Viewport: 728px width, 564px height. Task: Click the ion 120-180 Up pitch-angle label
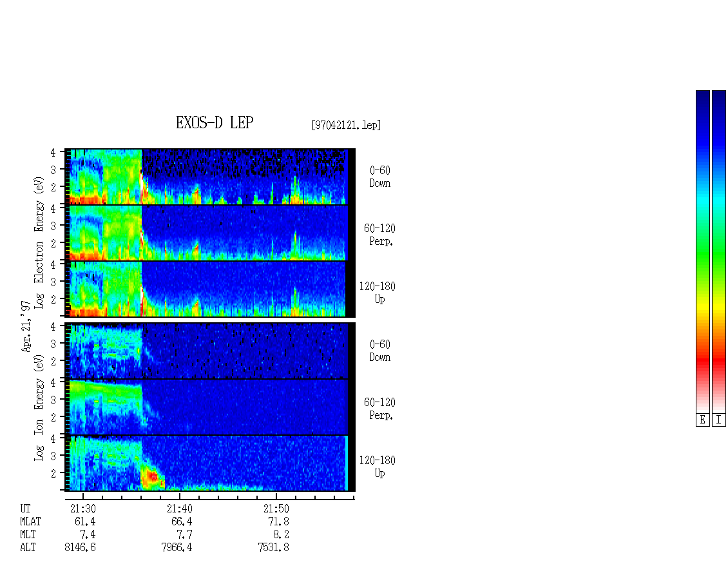(x=378, y=467)
